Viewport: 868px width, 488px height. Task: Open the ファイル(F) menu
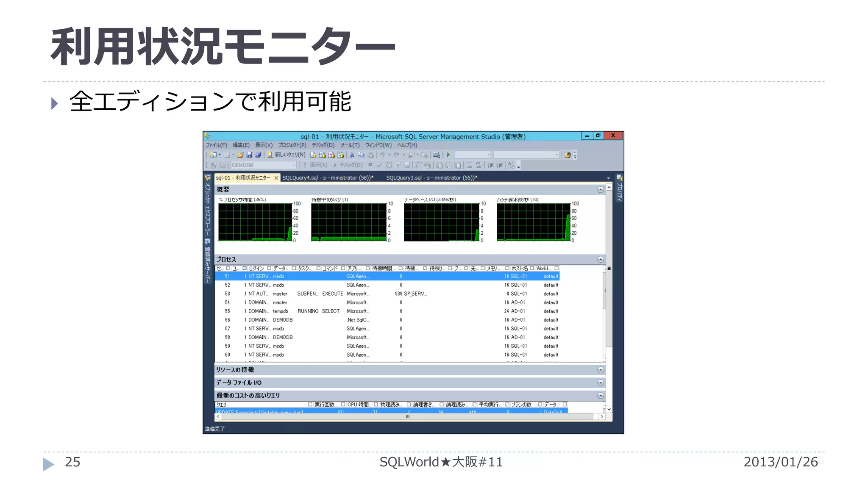[x=216, y=145]
